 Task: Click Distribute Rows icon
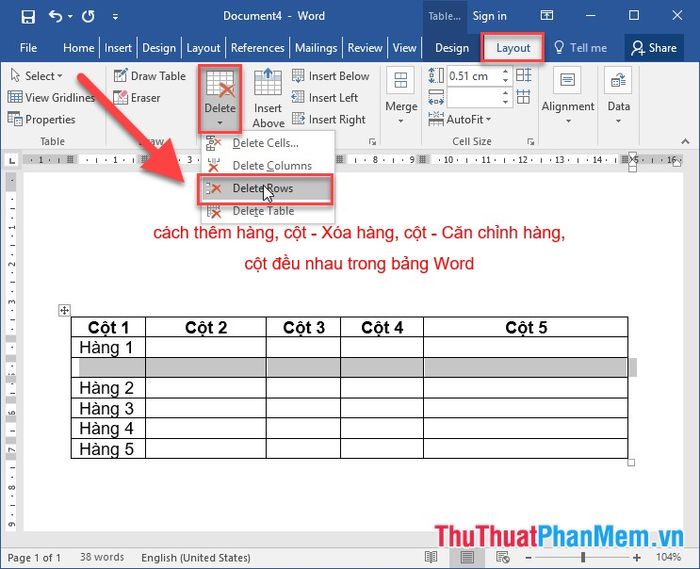[x=523, y=75]
